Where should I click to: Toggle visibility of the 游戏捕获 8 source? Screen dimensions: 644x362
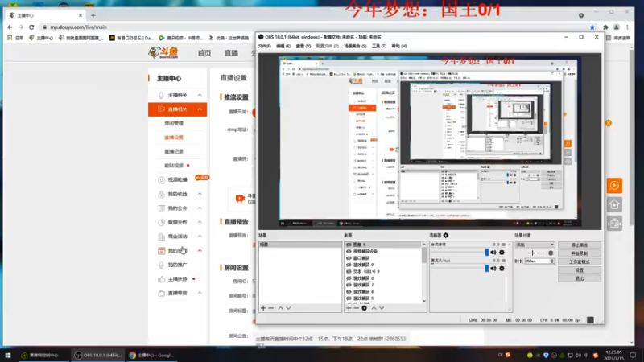[x=349, y=278]
